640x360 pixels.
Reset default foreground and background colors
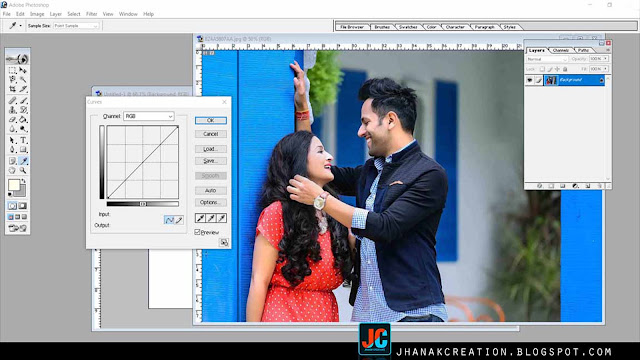10,194
